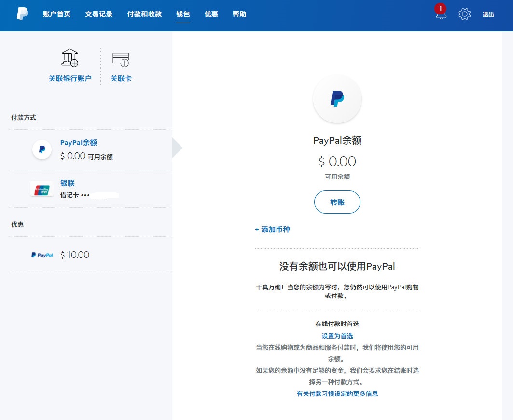Click the large PayPal balance logo
This screenshot has width=513, height=420.
337,99
